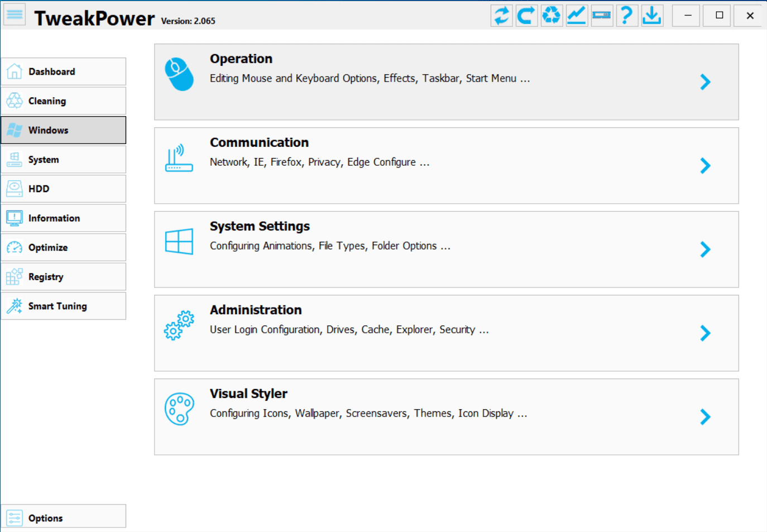
Task: Expand the Administration chevron arrow
Action: point(706,333)
